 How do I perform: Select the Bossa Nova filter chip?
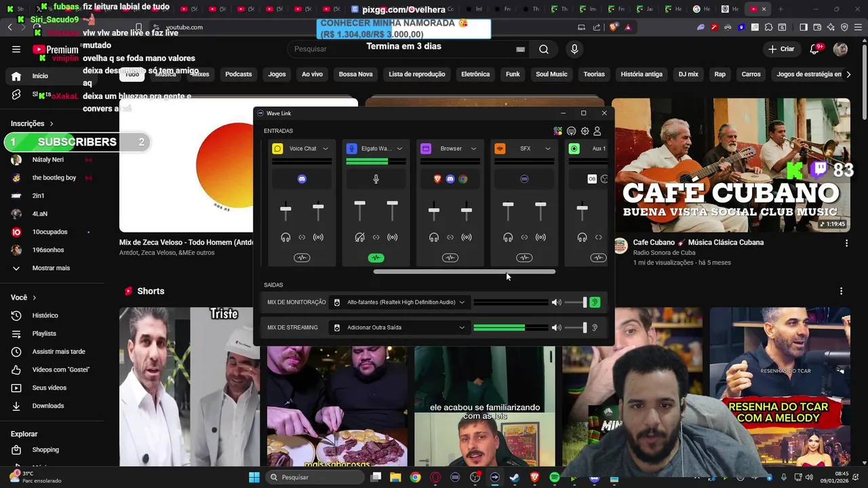[x=355, y=74]
